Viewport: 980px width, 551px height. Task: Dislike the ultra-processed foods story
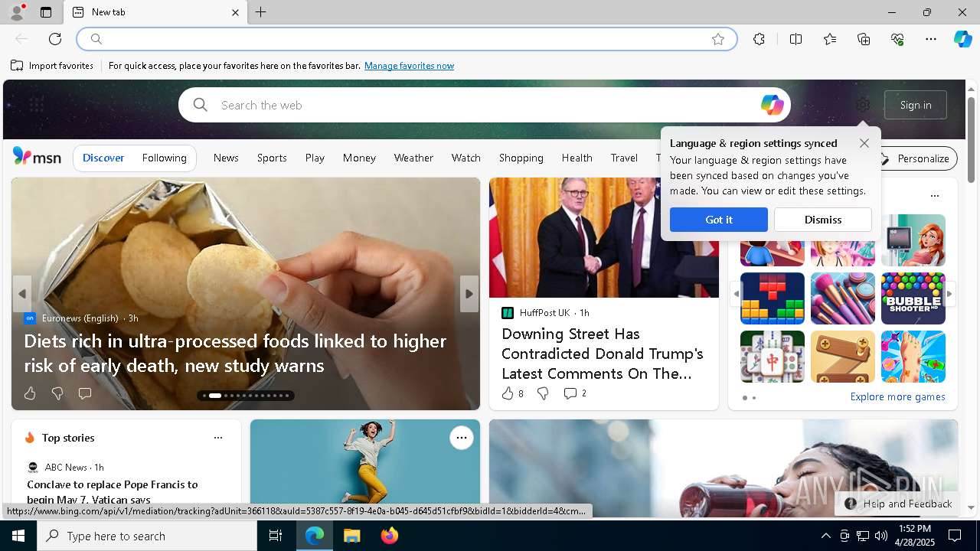click(x=57, y=393)
